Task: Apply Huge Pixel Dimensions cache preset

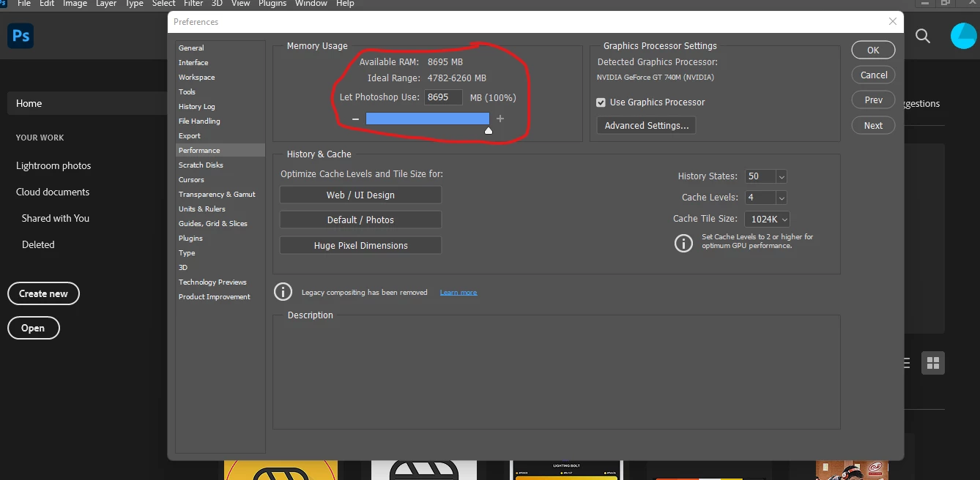Action: click(x=360, y=245)
